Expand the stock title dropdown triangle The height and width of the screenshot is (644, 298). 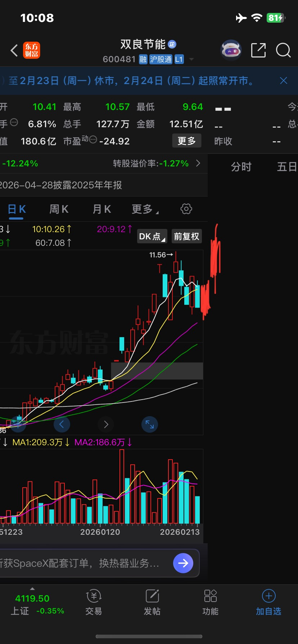(x=191, y=59)
